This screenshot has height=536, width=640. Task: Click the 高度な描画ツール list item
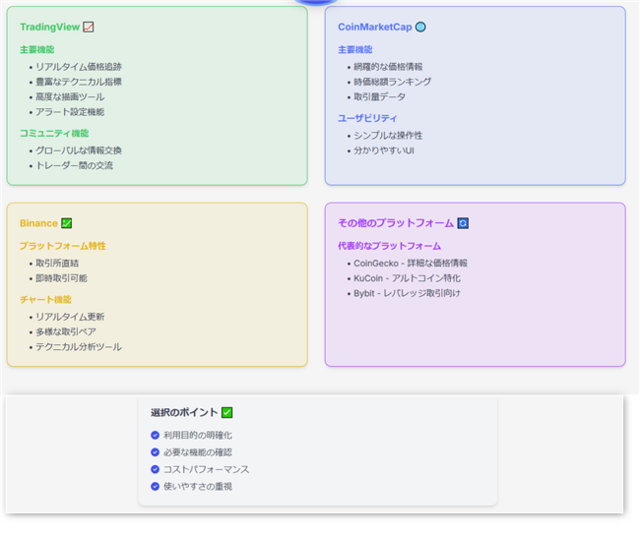(70, 97)
